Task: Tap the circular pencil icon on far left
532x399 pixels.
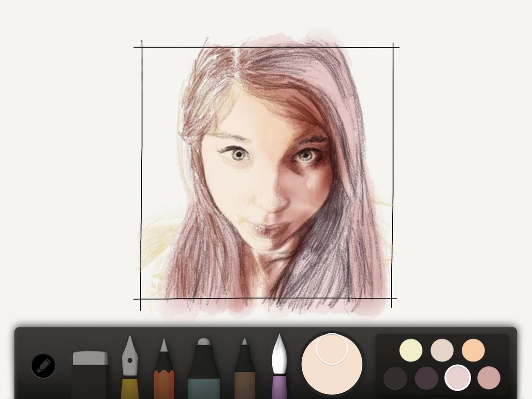Action: 43,366
